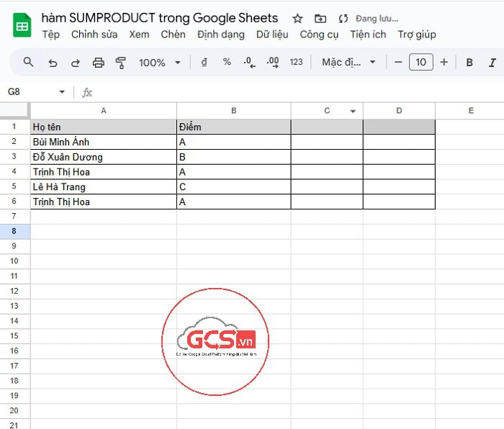Click the Print icon
Image resolution: width=504 pixels, height=429 pixels.
pyautogui.click(x=99, y=63)
